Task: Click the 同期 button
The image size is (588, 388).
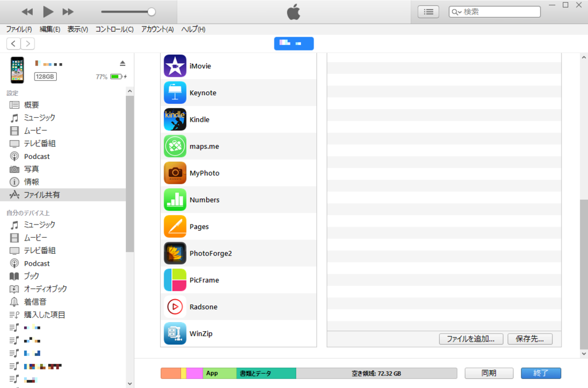Action: 489,373
